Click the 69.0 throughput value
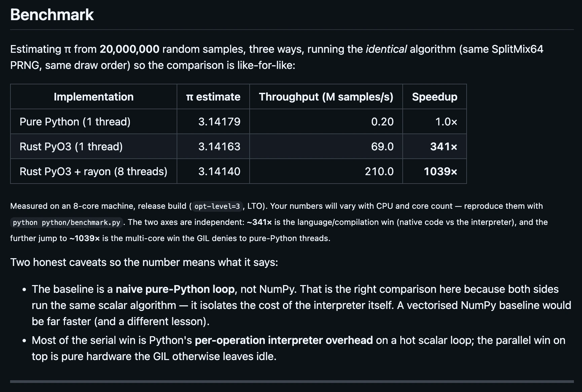582x392 pixels. (382, 147)
